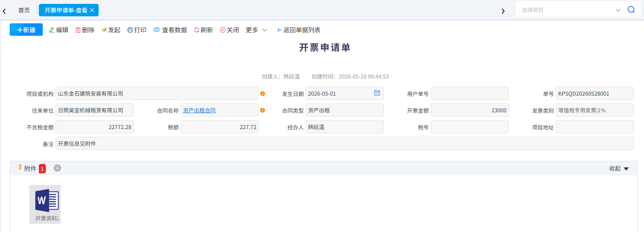Switch to the 首页 tab
The height and width of the screenshot is (232, 644).
[x=24, y=10]
